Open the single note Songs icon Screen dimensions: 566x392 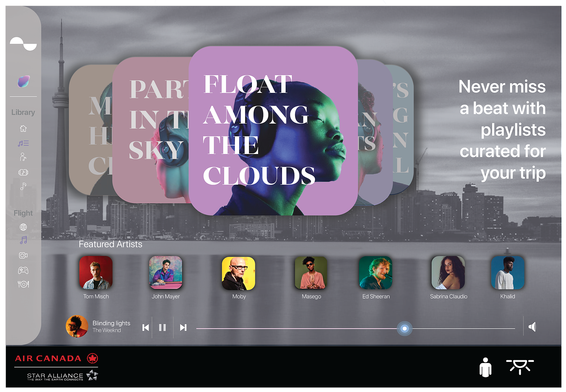click(x=23, y=187)
